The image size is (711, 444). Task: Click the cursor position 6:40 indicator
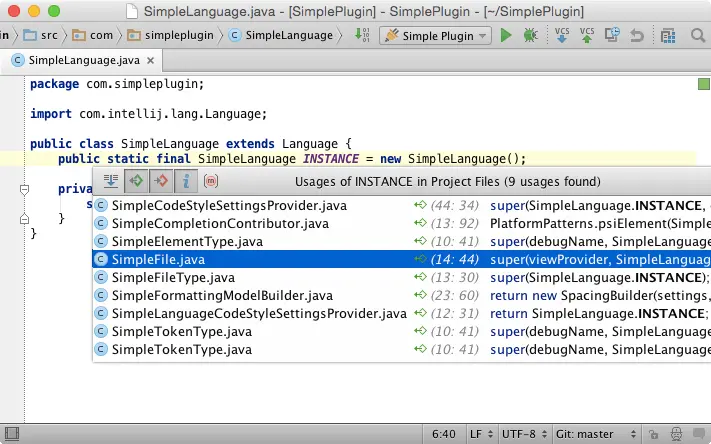[443, 434]
